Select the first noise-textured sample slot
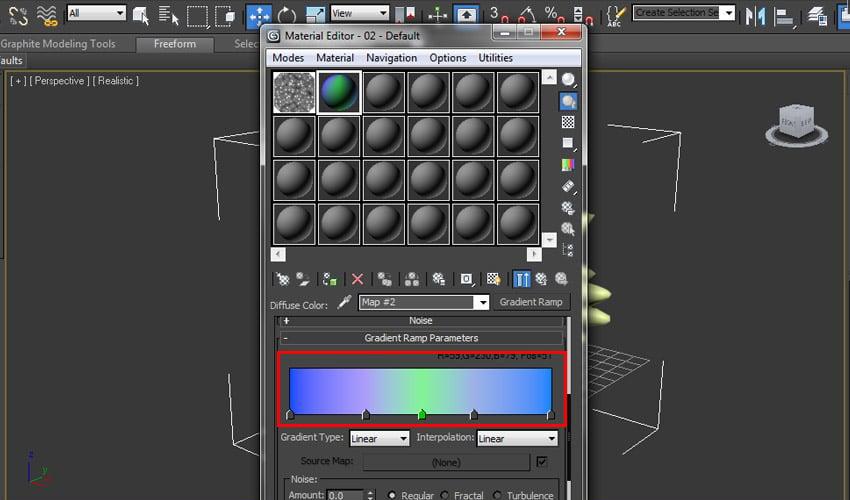 coord(294,92)
